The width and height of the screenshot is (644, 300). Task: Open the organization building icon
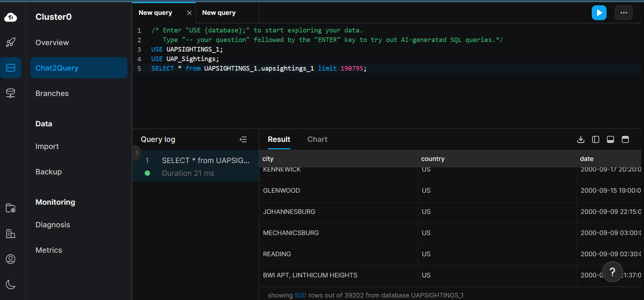coord(11,234)
